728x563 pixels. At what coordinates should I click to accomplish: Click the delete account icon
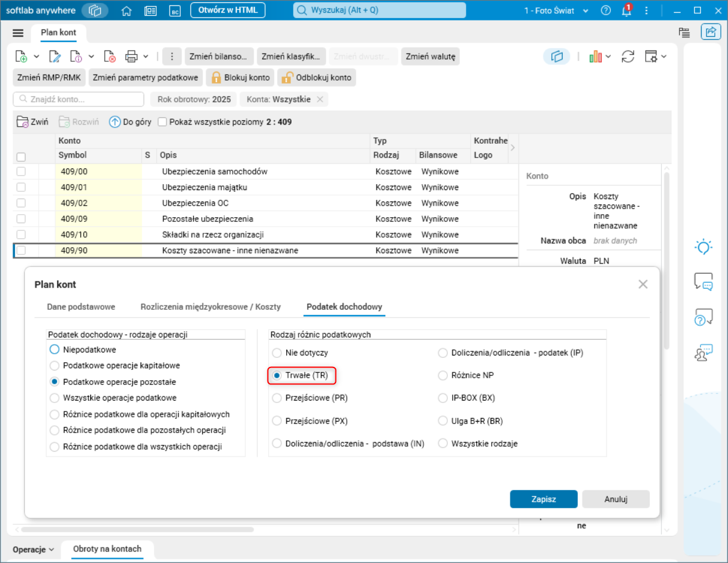109,57
